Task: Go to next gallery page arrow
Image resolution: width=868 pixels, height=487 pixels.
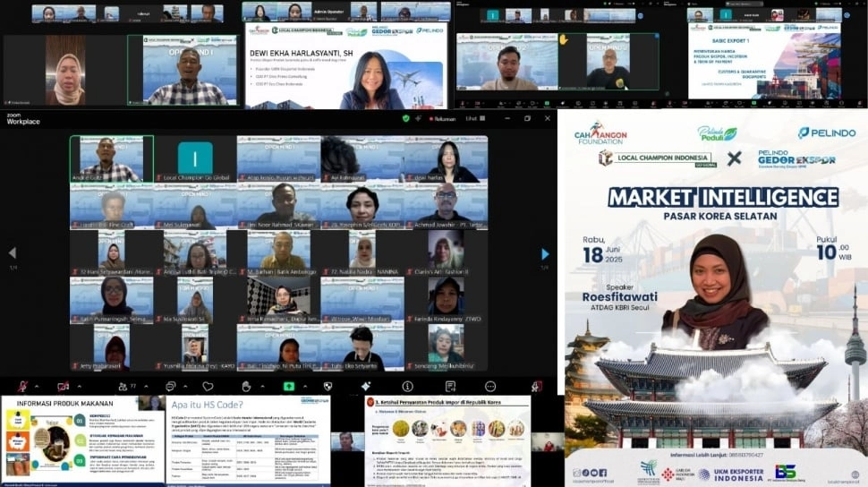Action: (545, 254)
